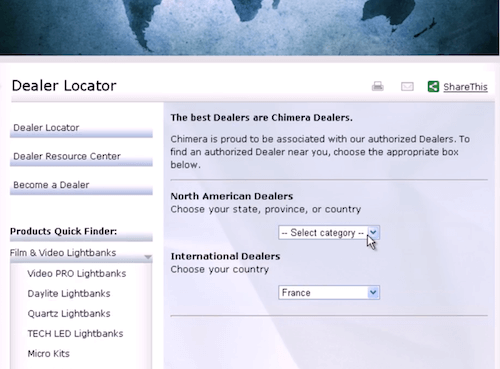500x369 pixels.
Task: Click the International Dealers heading
Action: click(225, 256)
